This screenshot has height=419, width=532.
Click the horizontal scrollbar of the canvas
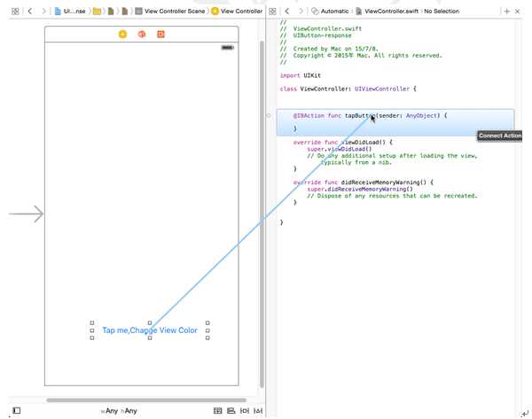click(x=146, y=400)
